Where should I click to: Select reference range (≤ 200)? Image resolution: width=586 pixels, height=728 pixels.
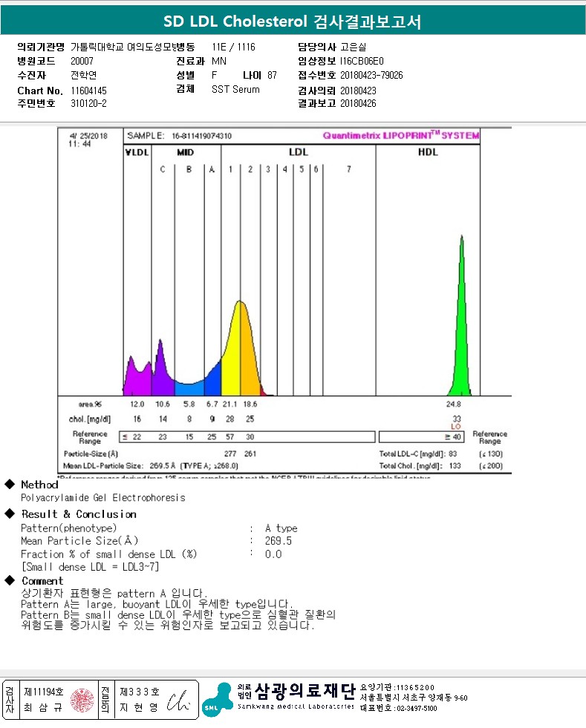(491, 466)
